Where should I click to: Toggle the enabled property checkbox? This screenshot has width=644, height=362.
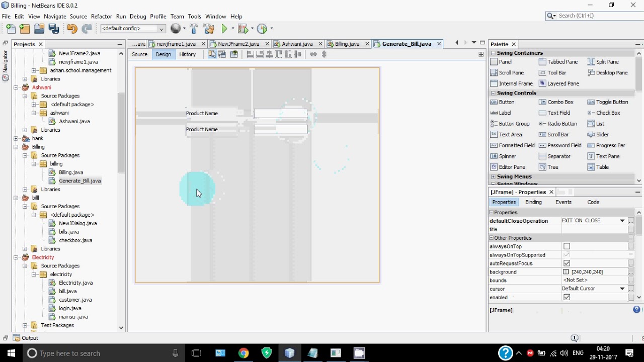pos(567,297)
